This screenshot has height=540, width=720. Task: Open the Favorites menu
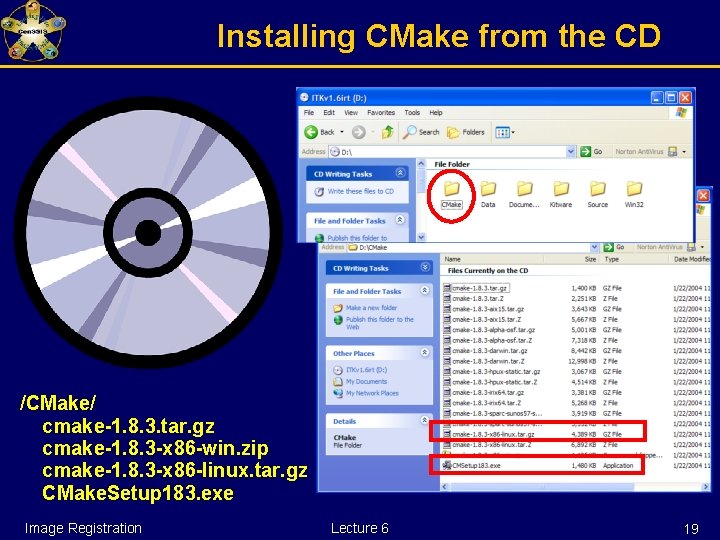point(381,112)
